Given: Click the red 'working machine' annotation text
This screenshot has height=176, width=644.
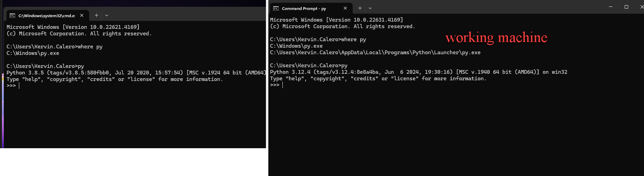Looking at the screenshot, I should pyautogui.click(x=496, y=38).
